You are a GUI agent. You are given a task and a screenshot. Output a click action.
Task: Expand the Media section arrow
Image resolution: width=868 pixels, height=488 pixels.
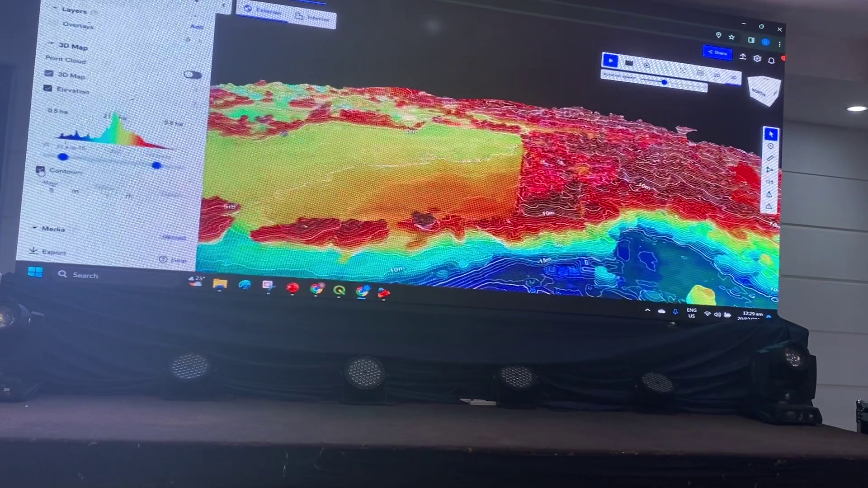click(x=35, y=228)
